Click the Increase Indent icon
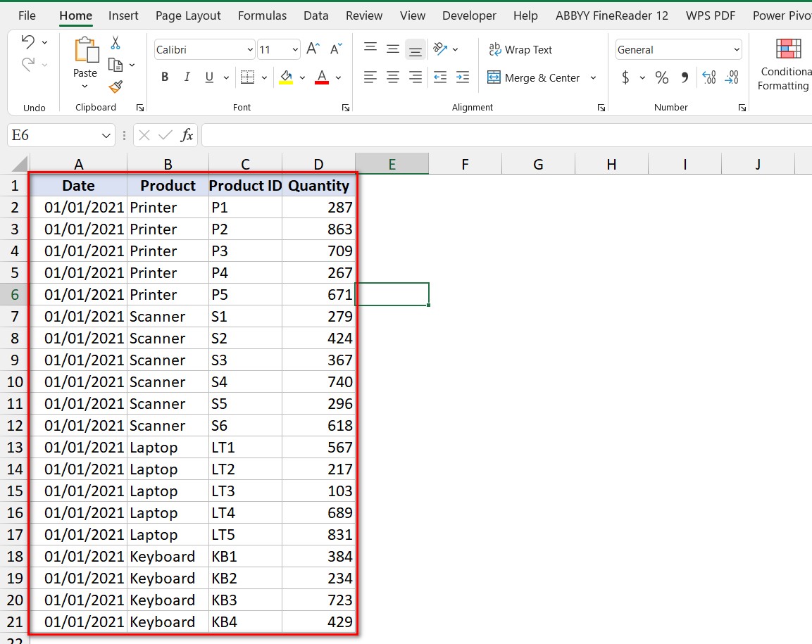This screenshot has height=644, width=812. 462,77
